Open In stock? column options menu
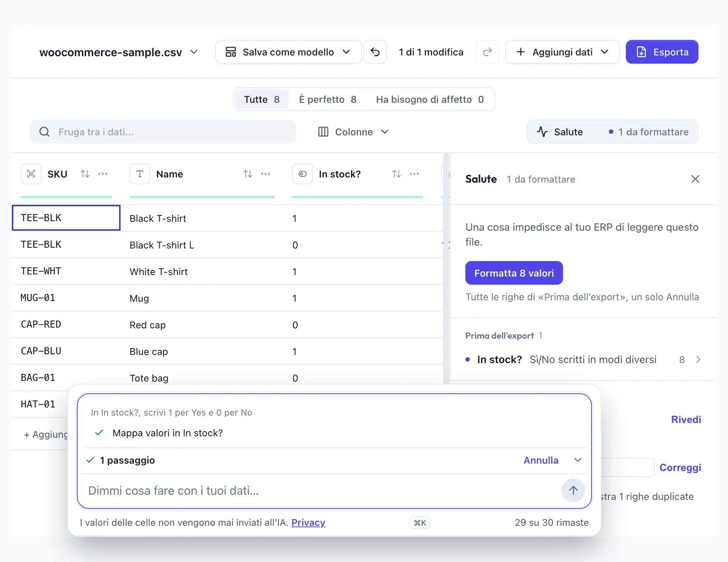 point(414,174)
